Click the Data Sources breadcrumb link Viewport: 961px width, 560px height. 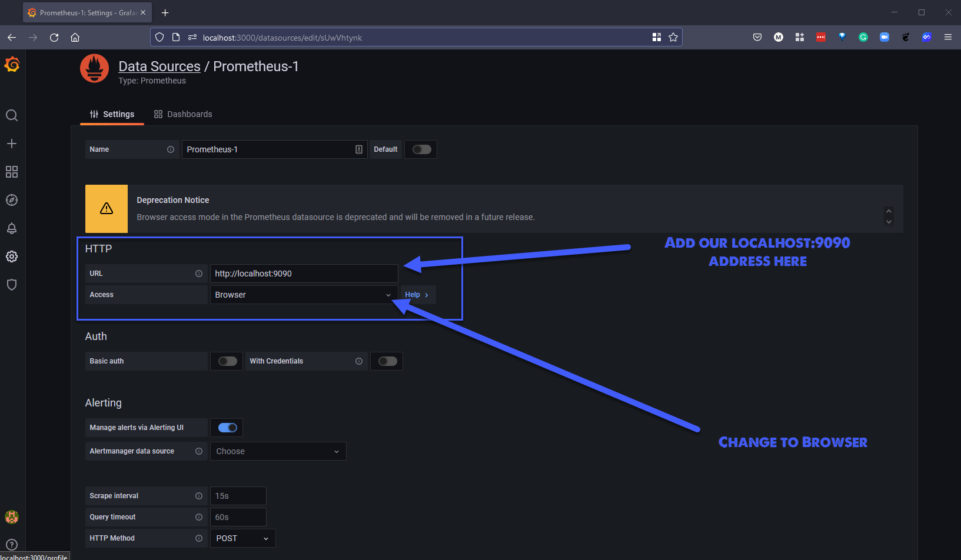(159, 66)
